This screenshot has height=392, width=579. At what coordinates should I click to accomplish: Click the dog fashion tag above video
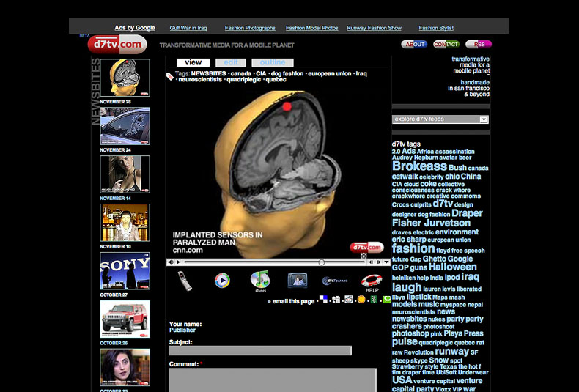287,74
